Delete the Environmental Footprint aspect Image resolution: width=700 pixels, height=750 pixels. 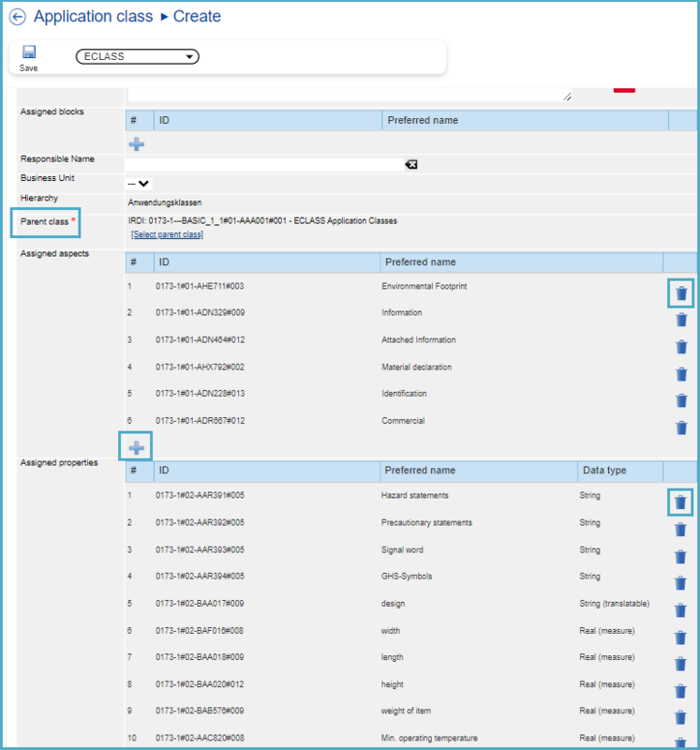(681, 293)
